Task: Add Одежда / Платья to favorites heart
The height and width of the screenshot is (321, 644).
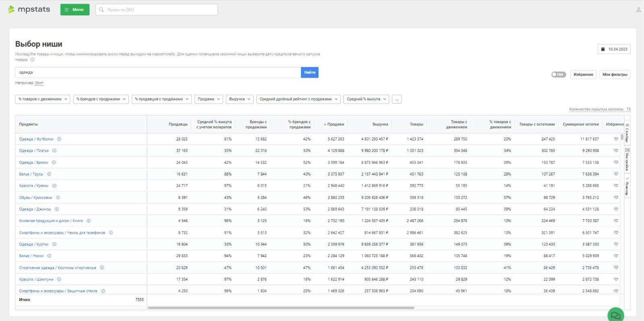Action: pos(616,151)
